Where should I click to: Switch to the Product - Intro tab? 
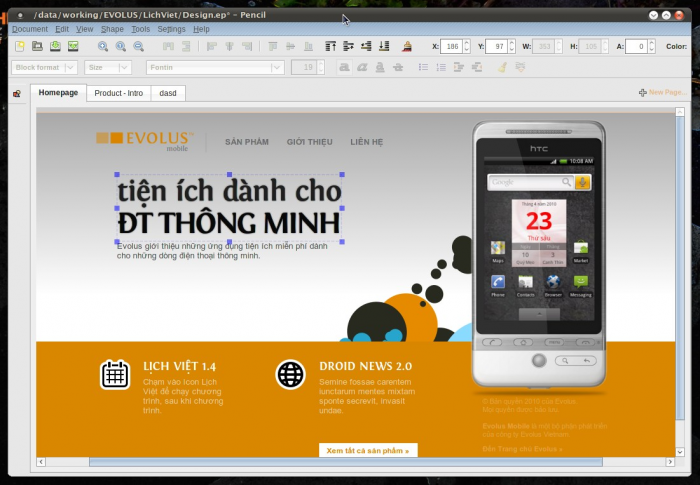pos(118,93)
